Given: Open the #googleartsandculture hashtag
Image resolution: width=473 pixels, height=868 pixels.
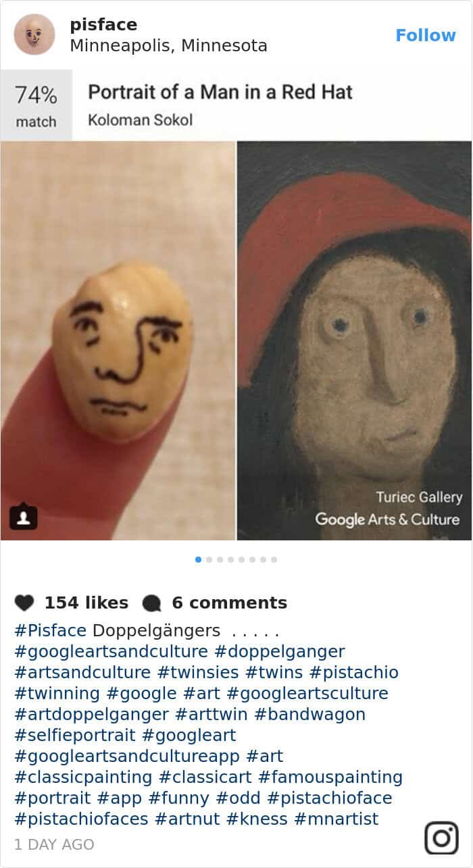Looking at the screenshot, I should pos(111,652).
